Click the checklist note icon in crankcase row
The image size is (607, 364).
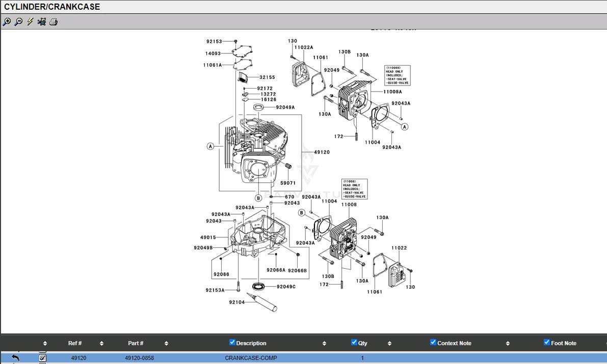pos(43,358)
